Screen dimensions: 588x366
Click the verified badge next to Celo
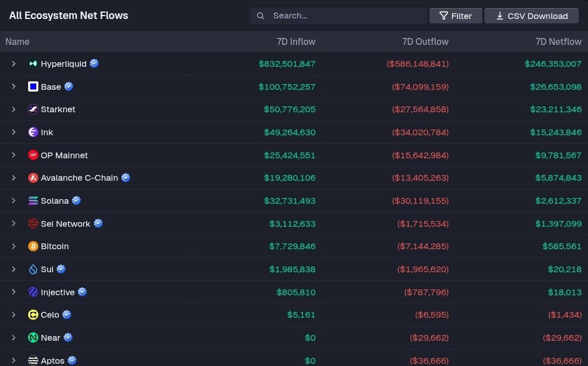tap(67, 315)
